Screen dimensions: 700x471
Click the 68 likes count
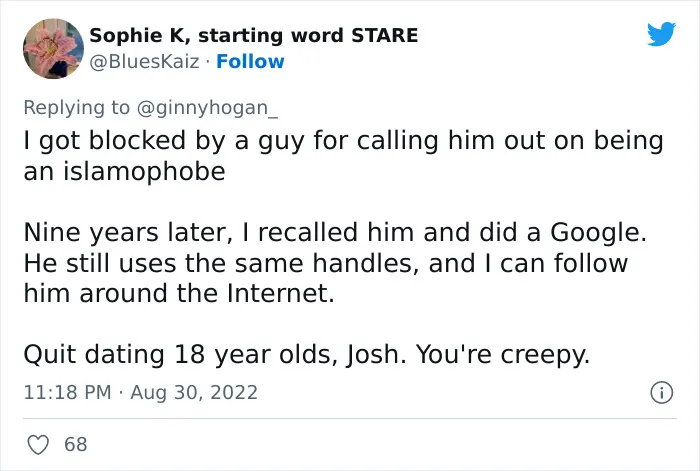click(75, 444)
